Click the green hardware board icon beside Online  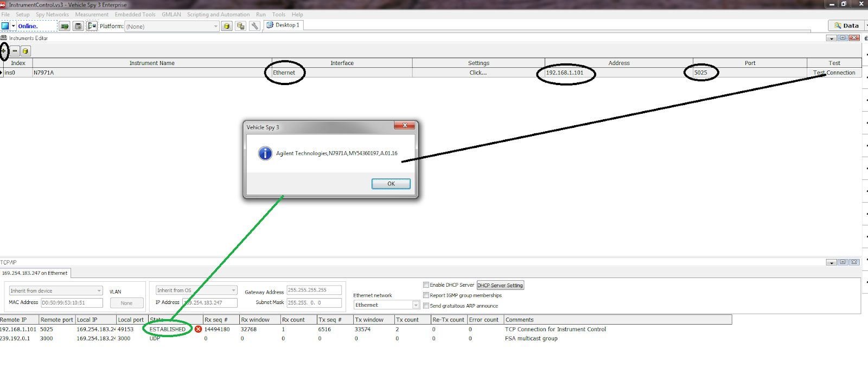[x=65, y=26]
